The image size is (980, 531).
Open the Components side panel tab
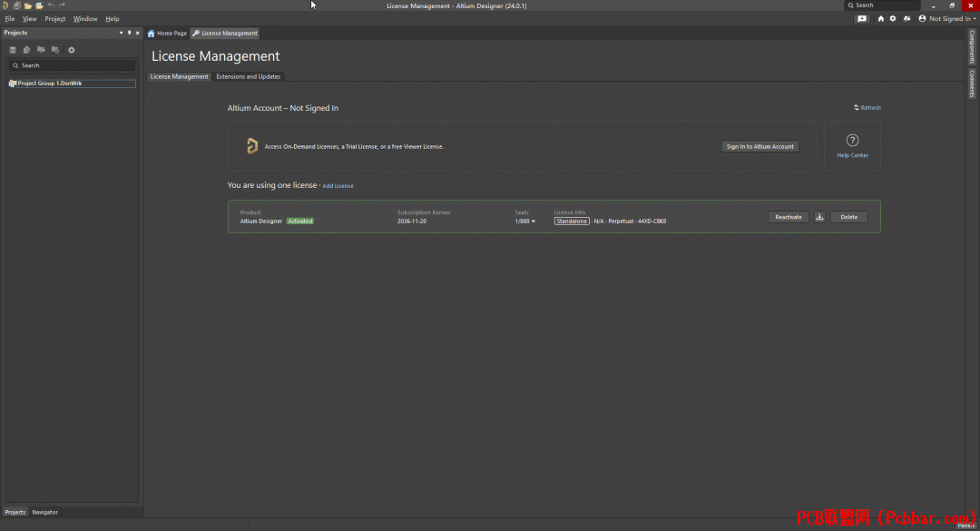(x=972, y=46)
